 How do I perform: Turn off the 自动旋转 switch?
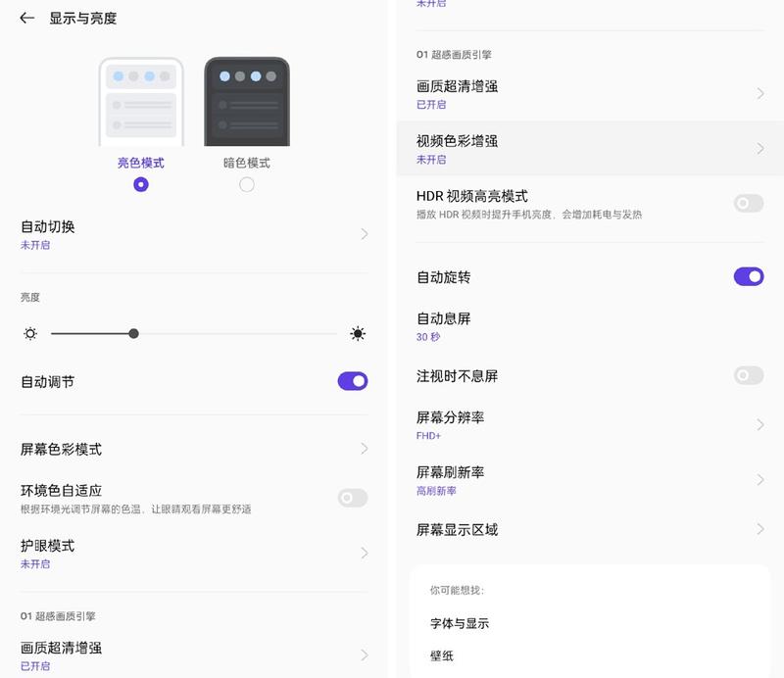coord(749,276)
